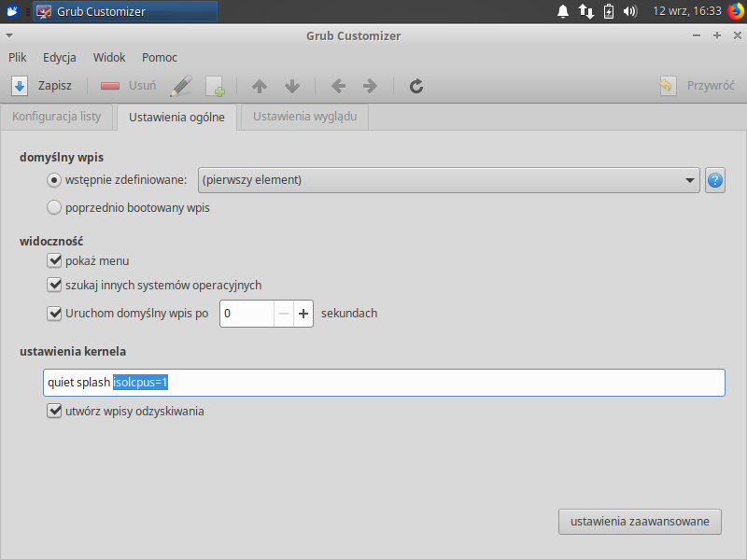This screenshot has height=560, width=747.
Task: Switch to 'Ustawienia wyglądu' tab
Action: 304,117
